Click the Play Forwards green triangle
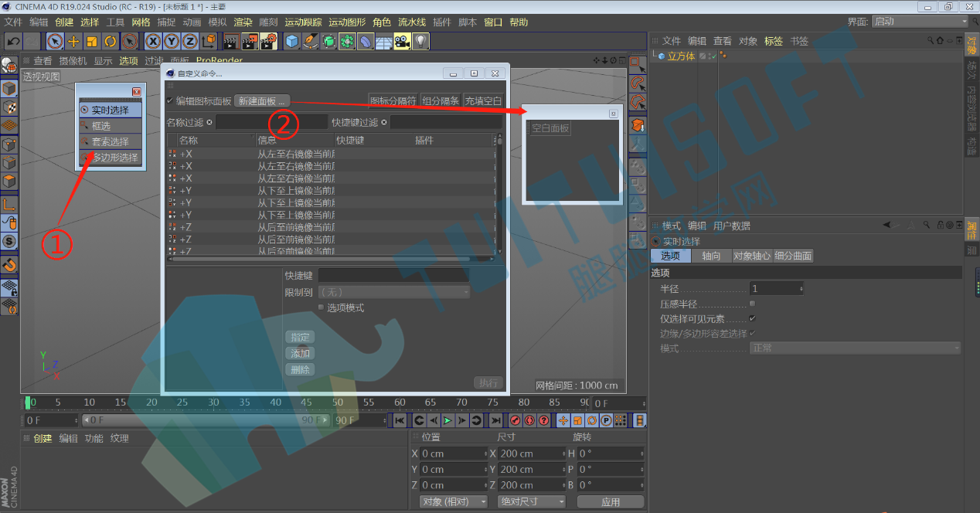Viewport: 980px width, 513px height. click(x=447, y=420)
